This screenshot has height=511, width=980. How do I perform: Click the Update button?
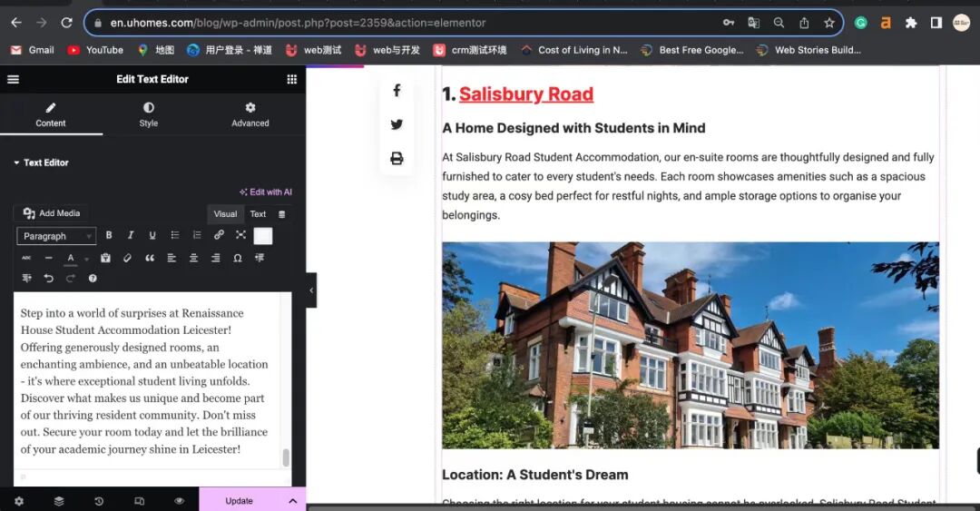[x=239, y=501]
